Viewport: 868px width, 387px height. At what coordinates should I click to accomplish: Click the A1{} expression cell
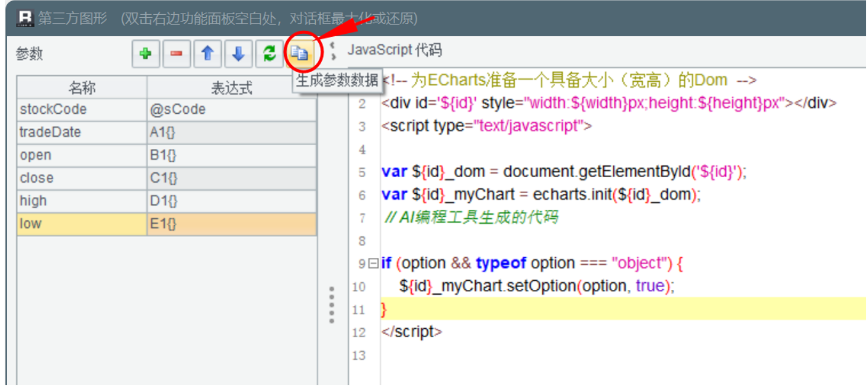pyautogui.click(x=232, y=133)
